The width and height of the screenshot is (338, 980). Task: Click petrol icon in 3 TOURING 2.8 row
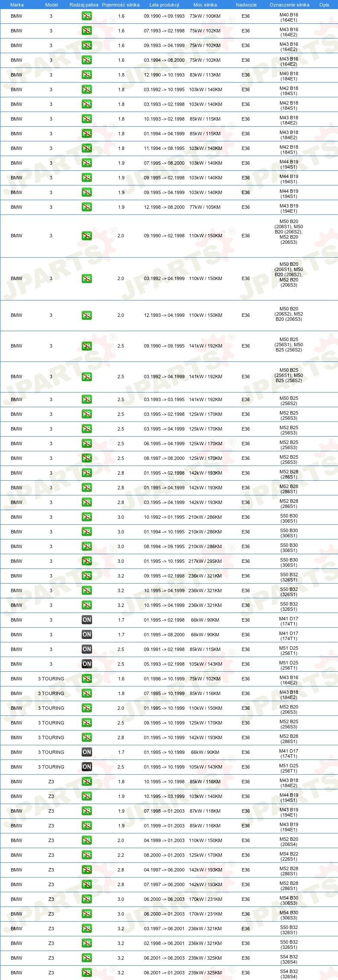pos(86,737)
